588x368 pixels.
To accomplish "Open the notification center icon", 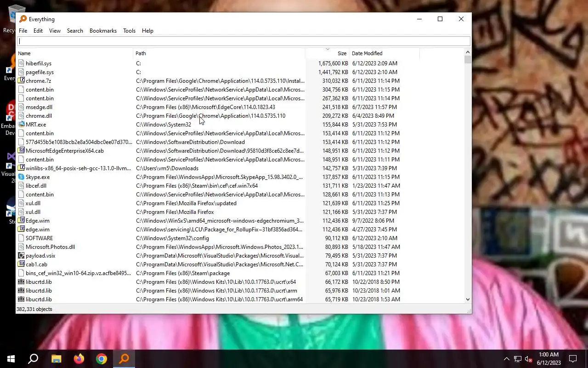I will [x=573, y=359].
